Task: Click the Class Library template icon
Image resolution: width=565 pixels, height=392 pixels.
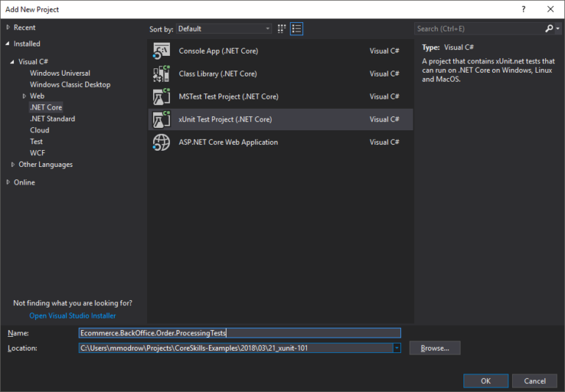Action: (161, 74)
